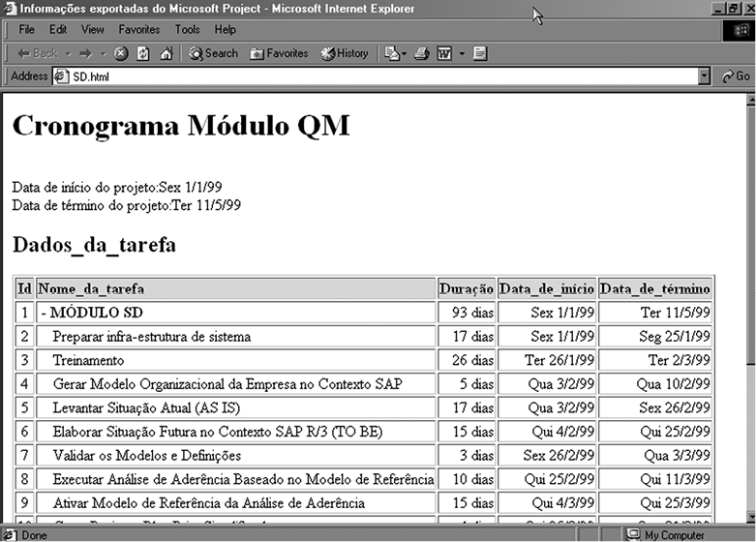The image size is (756, 542).
Task: Open the Favorites menu
Action: (139, 30)
